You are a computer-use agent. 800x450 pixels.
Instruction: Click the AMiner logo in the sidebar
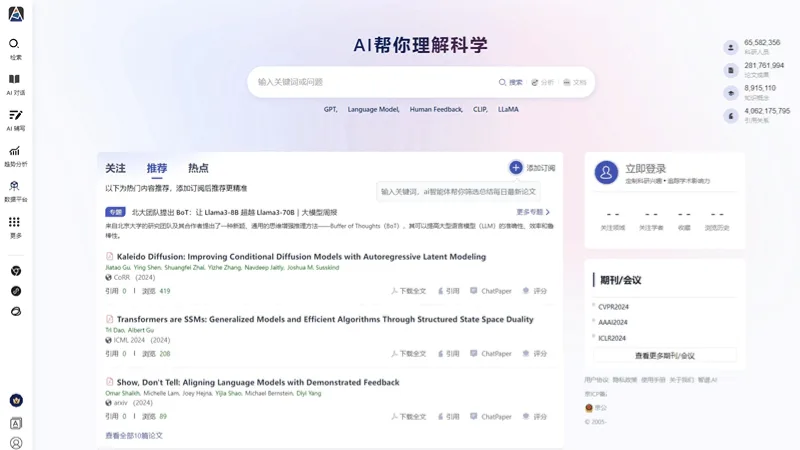[16, 14]
